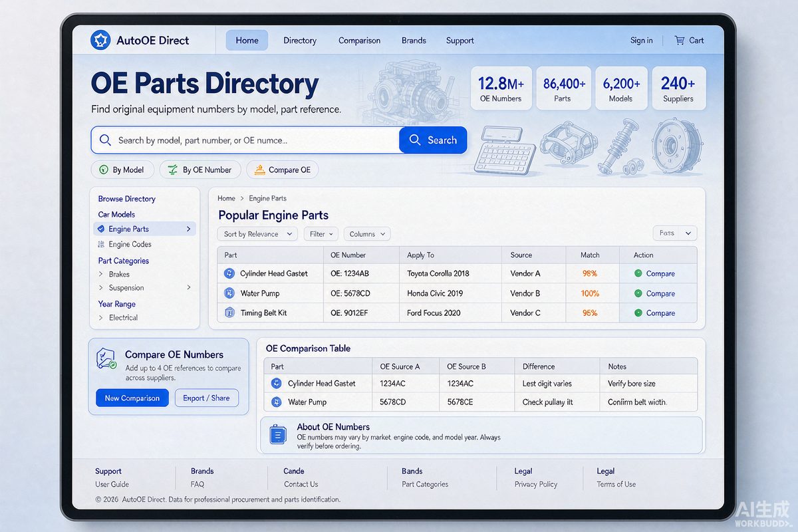Image resolution: width=798 pixels, height=532 pixels.
Task: Click the AutoOE Direct star logo
Action: click(x=100, y=40)
